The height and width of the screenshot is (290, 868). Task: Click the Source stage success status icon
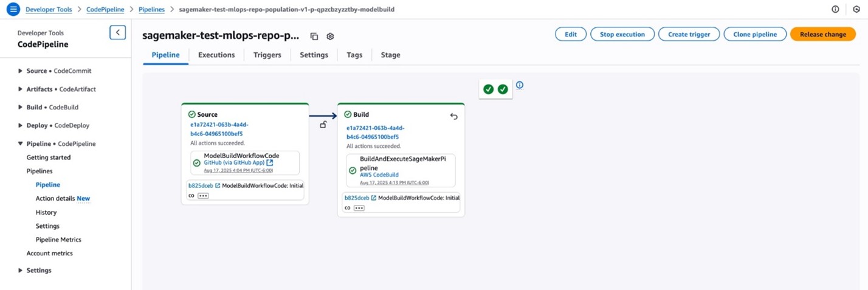192,114
